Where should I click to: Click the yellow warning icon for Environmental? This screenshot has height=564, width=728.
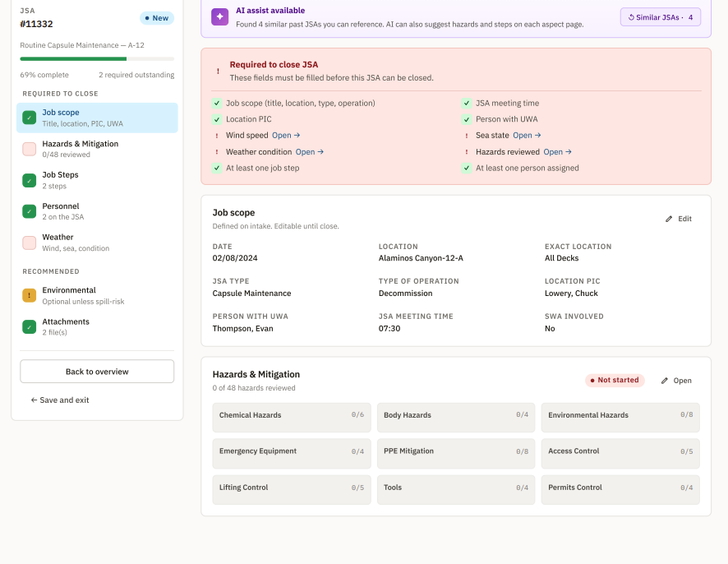pos(30,295)
